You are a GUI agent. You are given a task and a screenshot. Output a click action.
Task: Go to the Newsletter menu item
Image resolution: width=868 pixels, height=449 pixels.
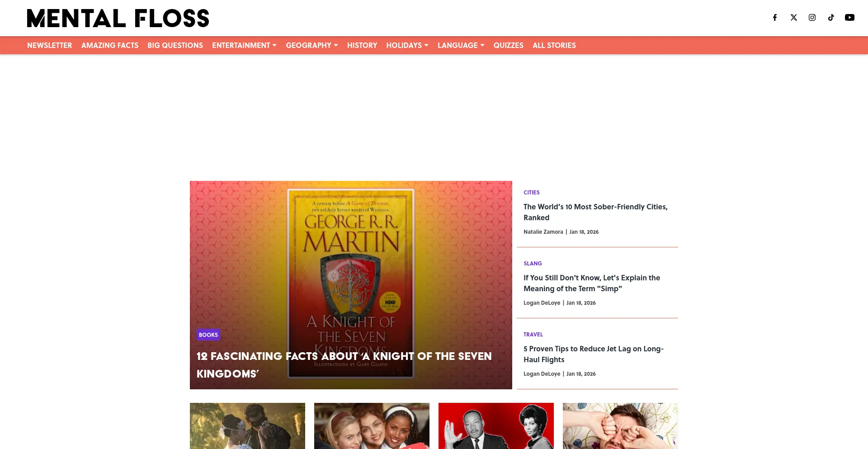tap(49, 45)
